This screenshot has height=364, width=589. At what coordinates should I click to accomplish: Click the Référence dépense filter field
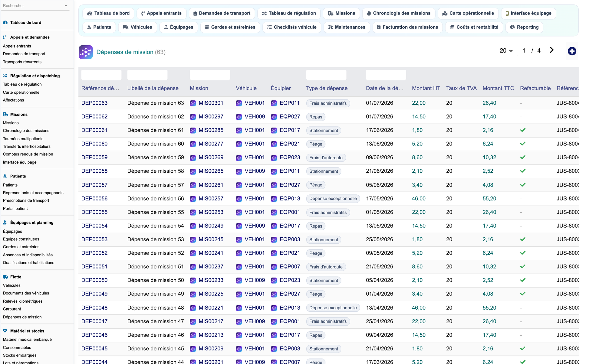pos(101,75)
